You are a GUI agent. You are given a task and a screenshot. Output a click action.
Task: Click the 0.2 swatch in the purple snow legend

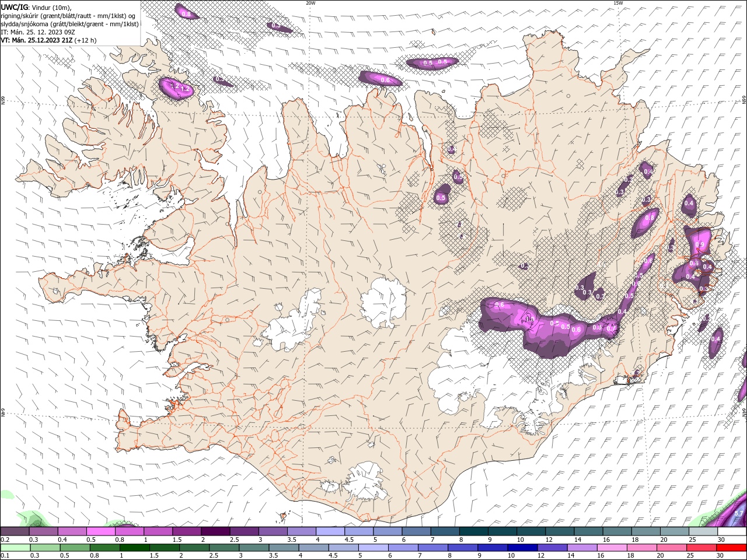point(15,531)
